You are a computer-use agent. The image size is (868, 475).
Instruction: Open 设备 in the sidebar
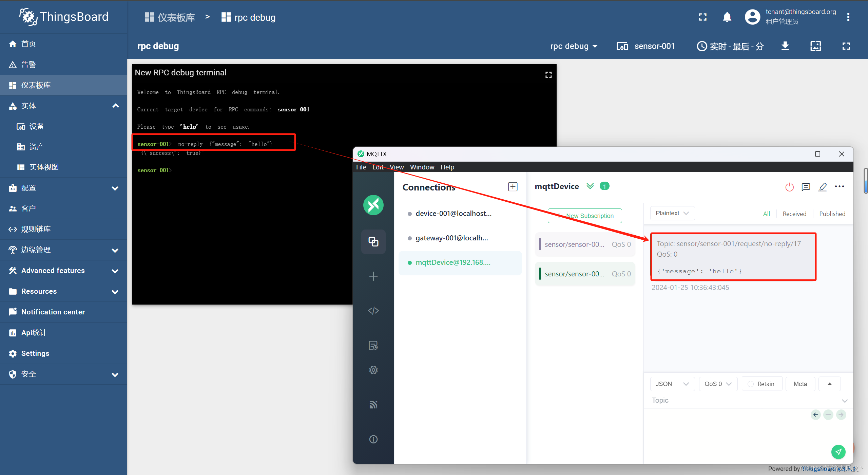tap(63, 126)
